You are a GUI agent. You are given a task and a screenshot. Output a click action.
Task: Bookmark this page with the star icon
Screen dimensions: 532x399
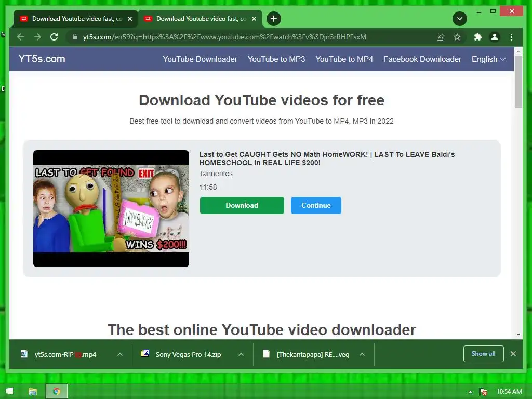pyautogui.click(x=457, y=37)
